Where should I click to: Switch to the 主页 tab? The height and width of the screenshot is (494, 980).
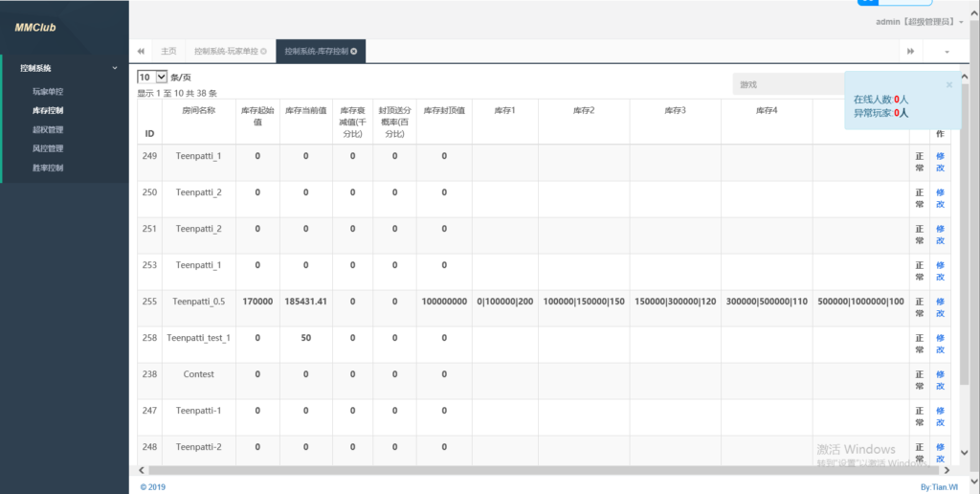tap(168, 51)
